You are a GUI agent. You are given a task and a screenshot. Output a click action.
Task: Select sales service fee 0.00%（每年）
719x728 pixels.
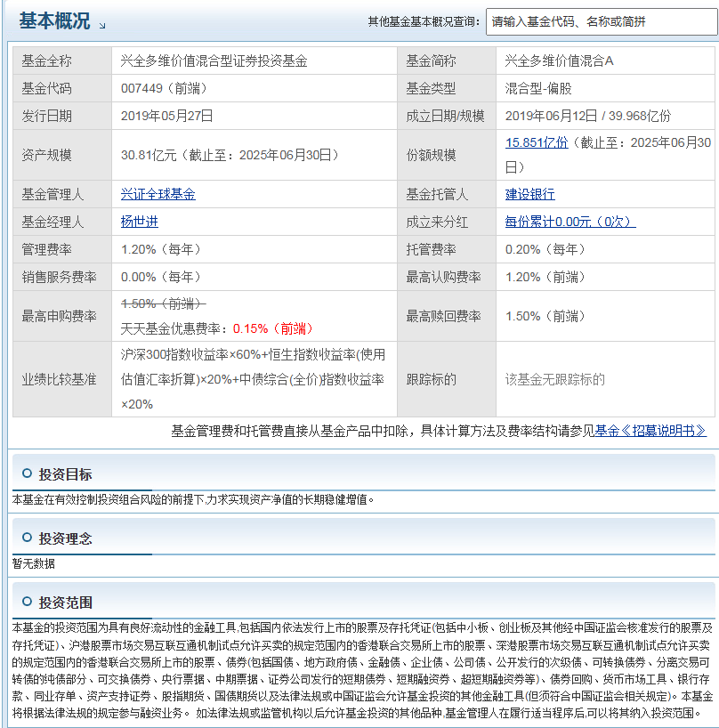160,277
